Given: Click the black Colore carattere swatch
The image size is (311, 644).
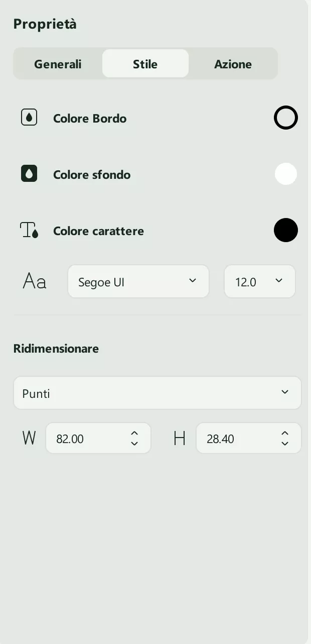Looking at the screenshot, I should click(x=286, y=230).
